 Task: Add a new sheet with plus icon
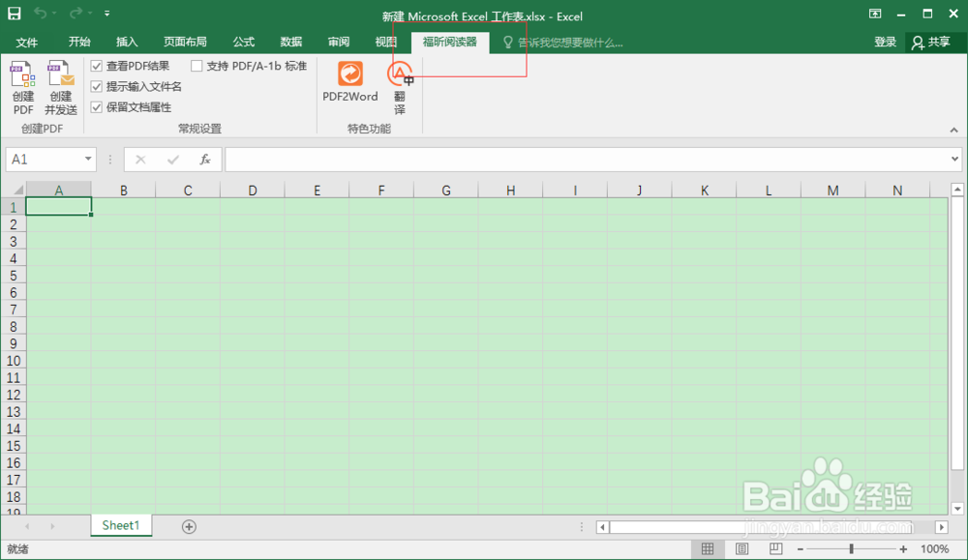tap(189, 527)
